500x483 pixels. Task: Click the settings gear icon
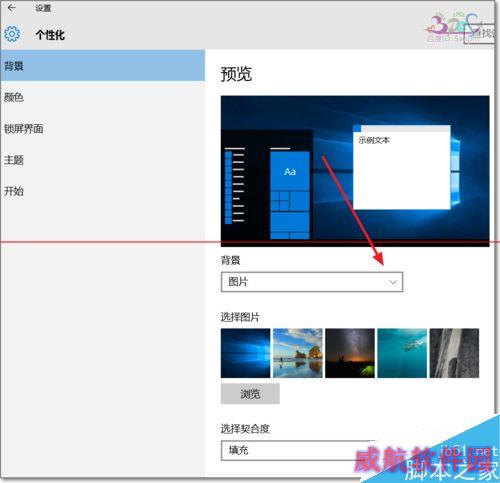point(12,34)
